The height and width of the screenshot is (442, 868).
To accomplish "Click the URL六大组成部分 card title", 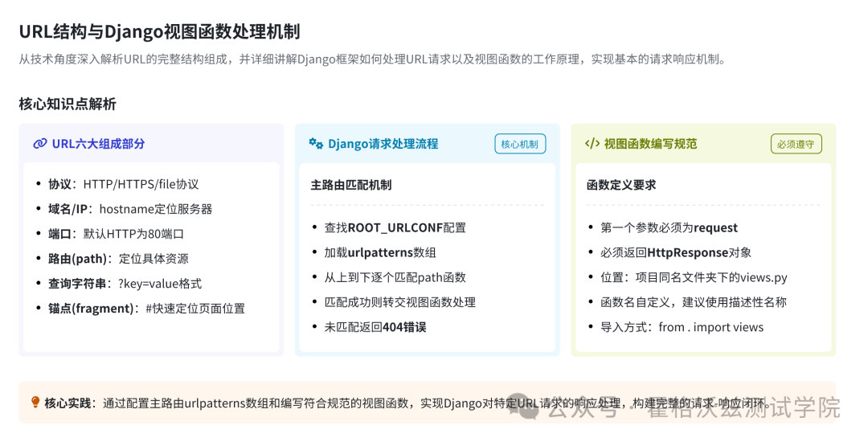I will [99, 144].
